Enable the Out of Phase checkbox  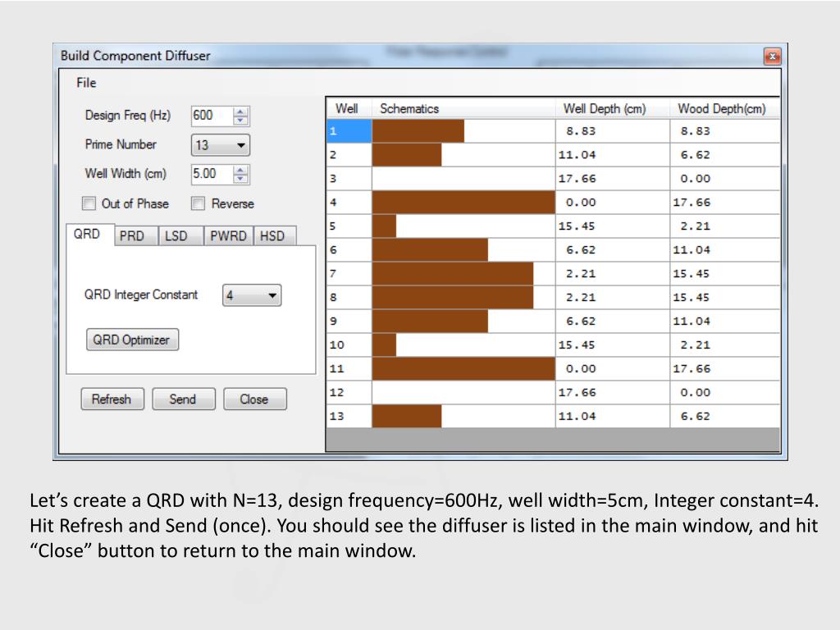pos(89,203)
